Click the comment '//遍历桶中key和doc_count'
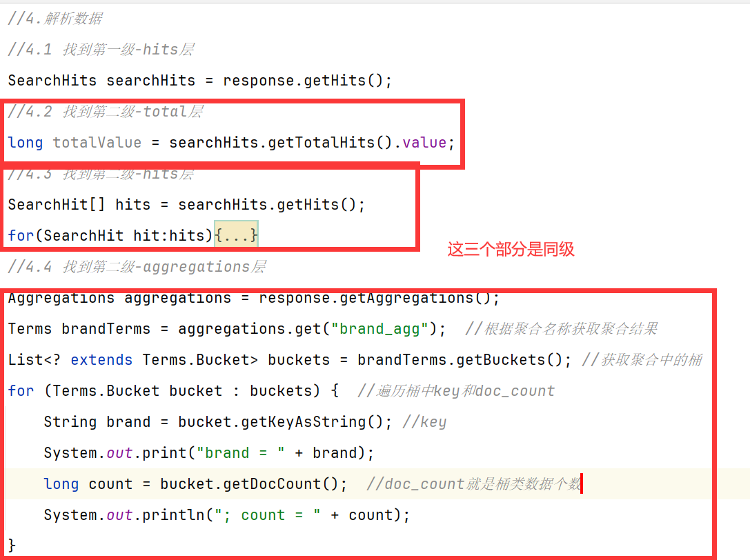Screen dimensions: 750x560 [x=456, y=391]
